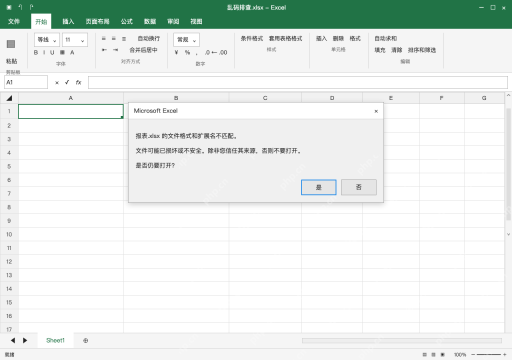The width and height of the screenshot is (512, 360).
Task: Click the horizontal scrollbar
Action: pyautogui.click(x=402, y=341)
